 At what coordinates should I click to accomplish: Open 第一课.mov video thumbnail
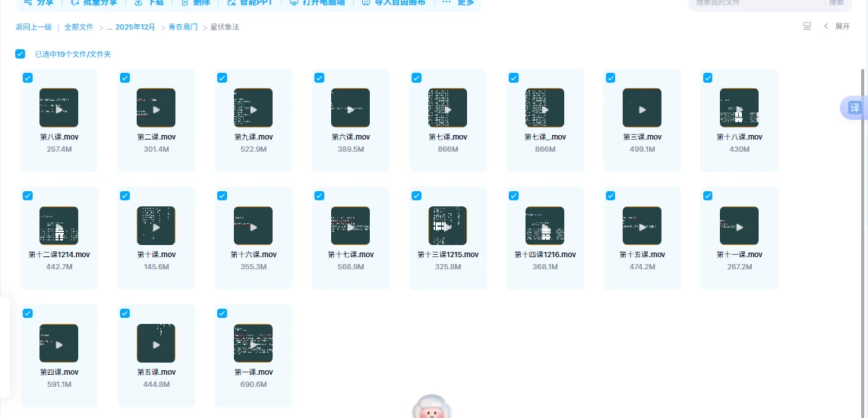pos(253,343)
